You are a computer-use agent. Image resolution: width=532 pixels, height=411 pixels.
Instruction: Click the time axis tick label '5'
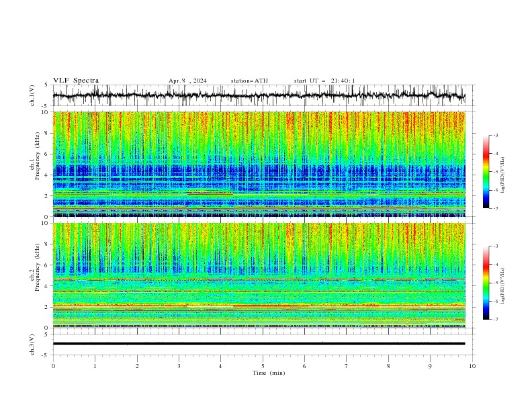coord(263,366)
